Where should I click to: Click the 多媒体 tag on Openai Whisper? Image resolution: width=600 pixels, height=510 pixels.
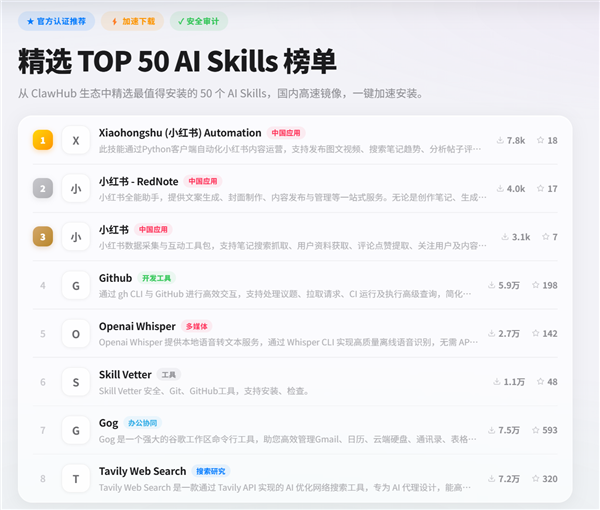coord(197,326)
